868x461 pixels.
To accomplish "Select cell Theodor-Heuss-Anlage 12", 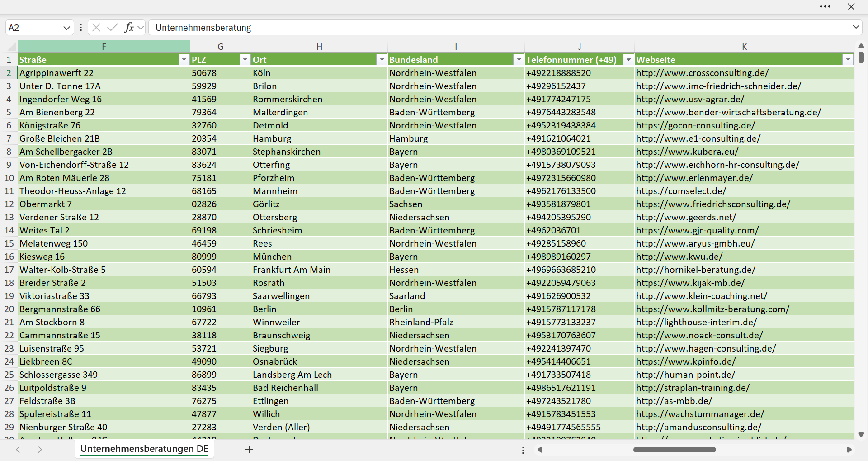I will (104, 191).
